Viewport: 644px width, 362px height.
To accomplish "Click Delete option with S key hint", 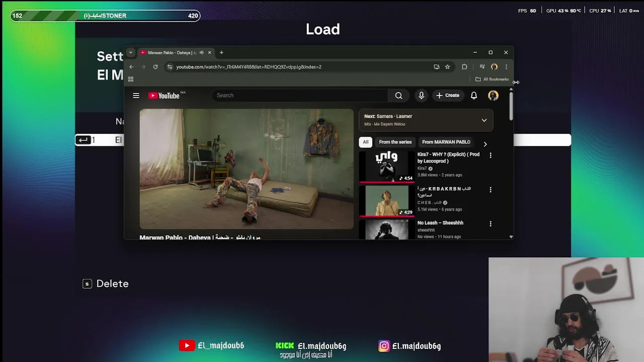I will 106,284.
